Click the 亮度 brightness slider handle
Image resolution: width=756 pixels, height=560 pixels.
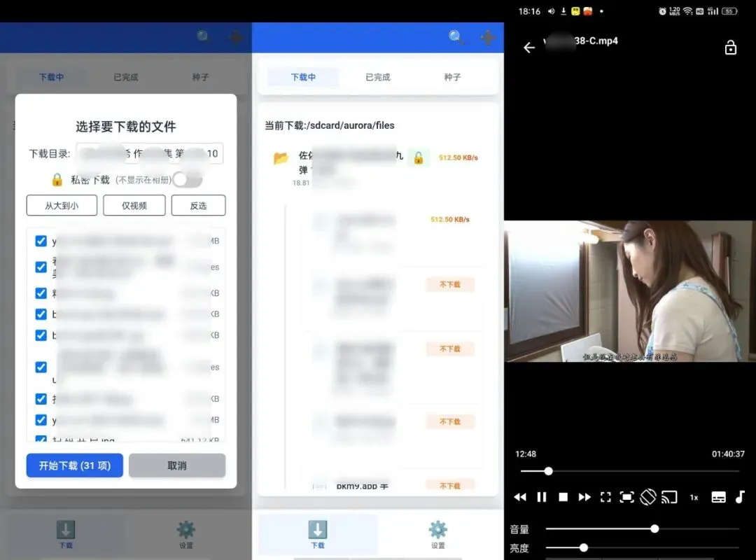[x=583, y=547]
